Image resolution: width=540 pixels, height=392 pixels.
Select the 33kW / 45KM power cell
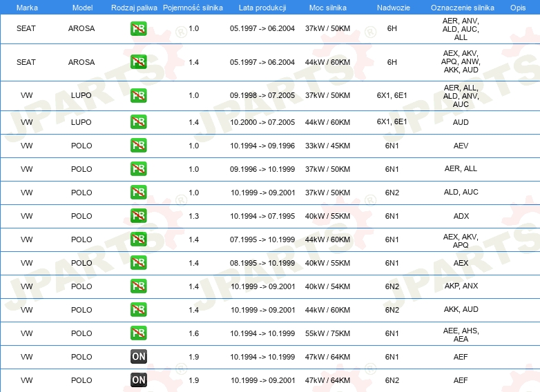(x=327, y=146)
